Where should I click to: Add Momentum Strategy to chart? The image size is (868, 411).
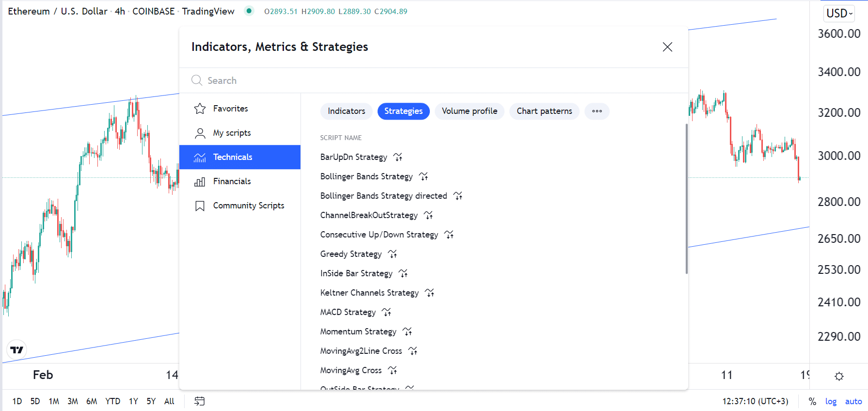point(358,332)
